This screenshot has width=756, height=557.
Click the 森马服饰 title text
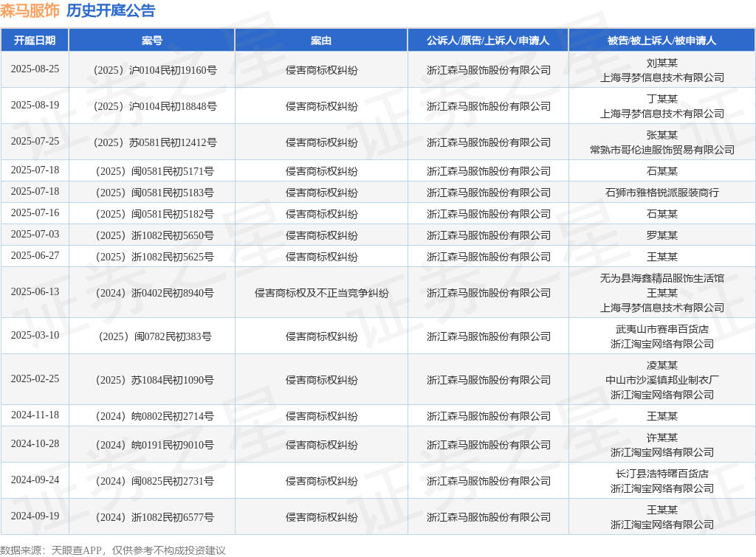pyautogui.click(x=30, y=10)
